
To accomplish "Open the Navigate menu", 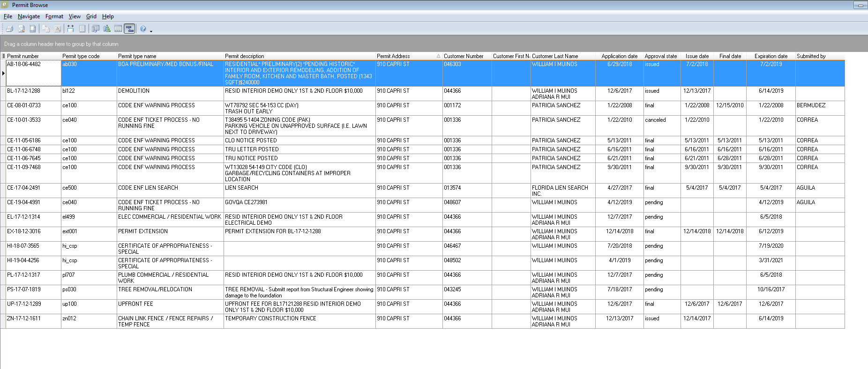I will tap(29, 16).
